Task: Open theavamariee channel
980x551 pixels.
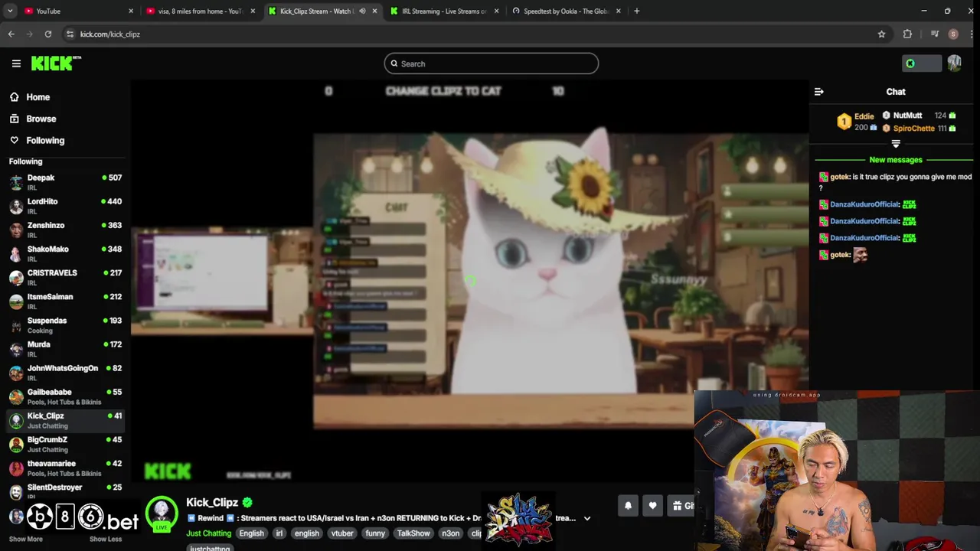Action: pos(65,468)
